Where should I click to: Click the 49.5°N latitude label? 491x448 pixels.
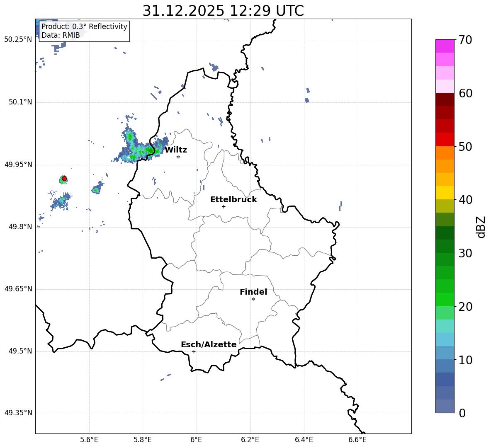tap(20, 351)
